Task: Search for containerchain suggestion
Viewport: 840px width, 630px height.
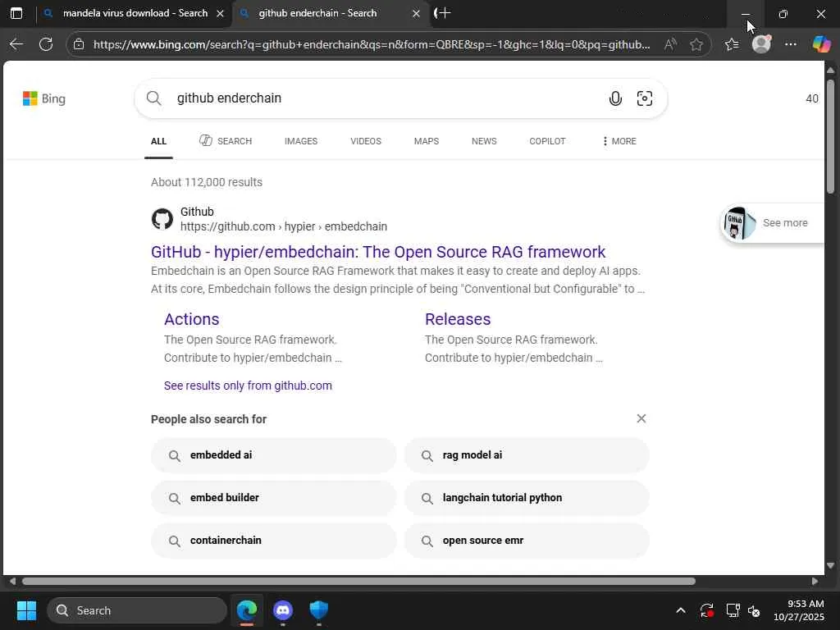Action: point(274,541)
